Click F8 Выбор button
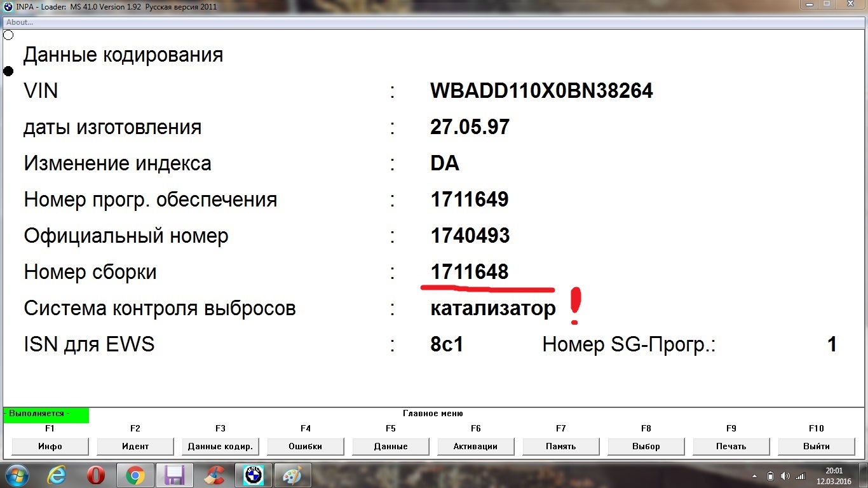 click(646, 446)
